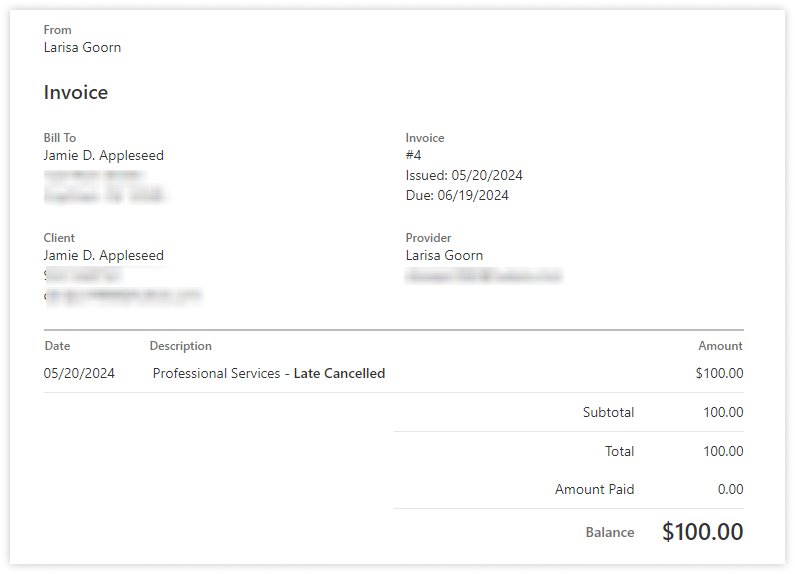Click the Description column header
Image resolution: width=795 pixels, height=574 pixels.
180,346
